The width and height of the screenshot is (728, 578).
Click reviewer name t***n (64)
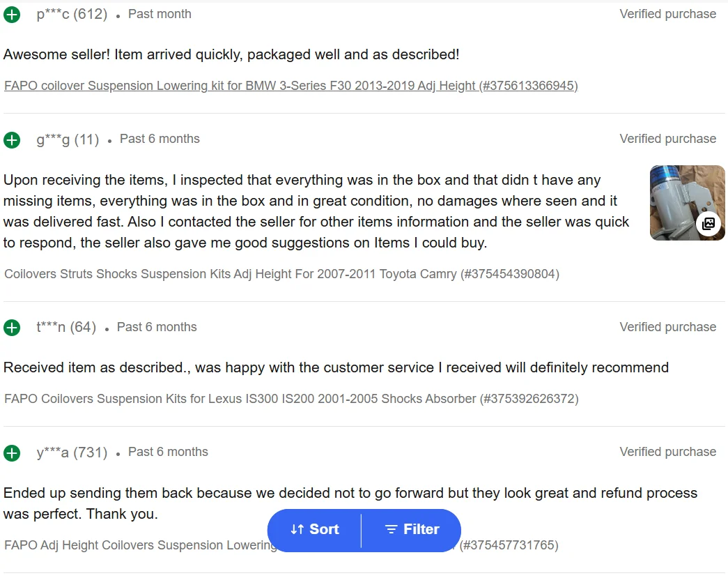coord(66,327)
